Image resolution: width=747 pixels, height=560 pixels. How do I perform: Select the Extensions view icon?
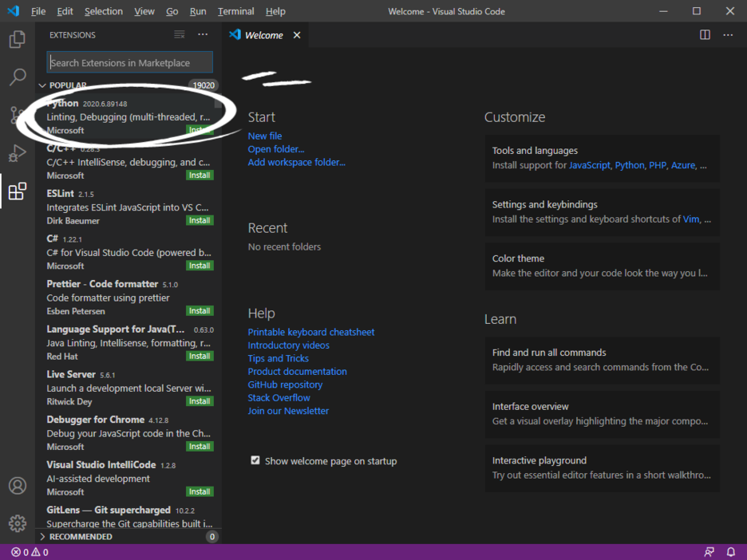tap(17, 191)
